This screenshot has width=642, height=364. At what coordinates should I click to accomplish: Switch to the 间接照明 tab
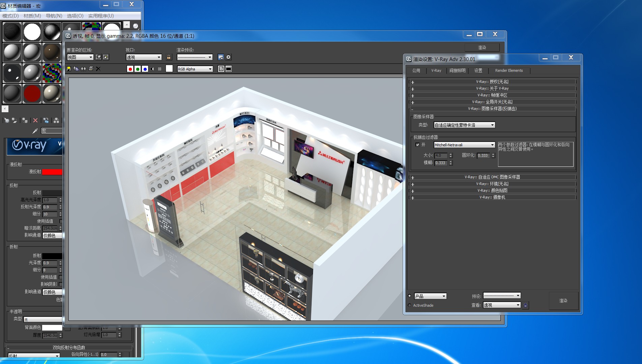pyautogui.click(x=458, y=70)
